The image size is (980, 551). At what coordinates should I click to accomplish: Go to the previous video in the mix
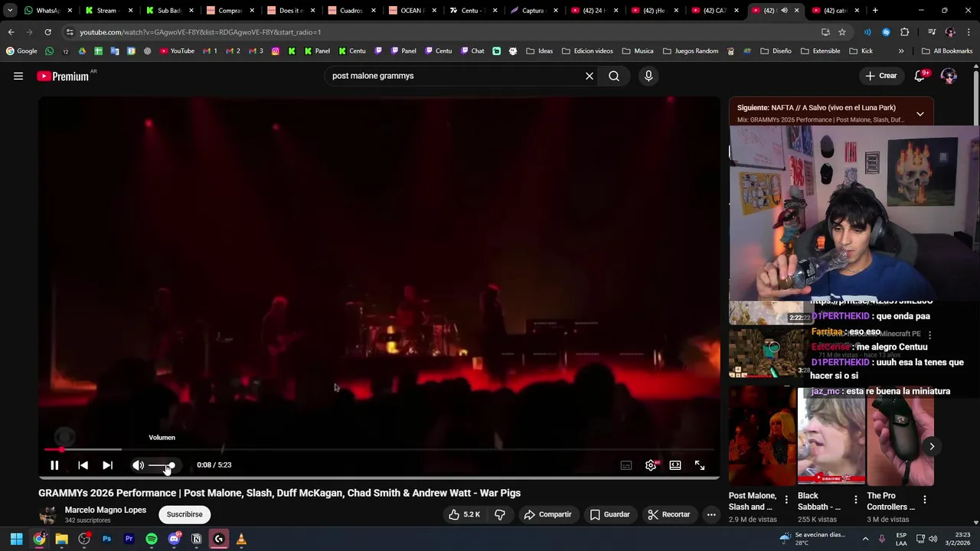click(83, 465)
